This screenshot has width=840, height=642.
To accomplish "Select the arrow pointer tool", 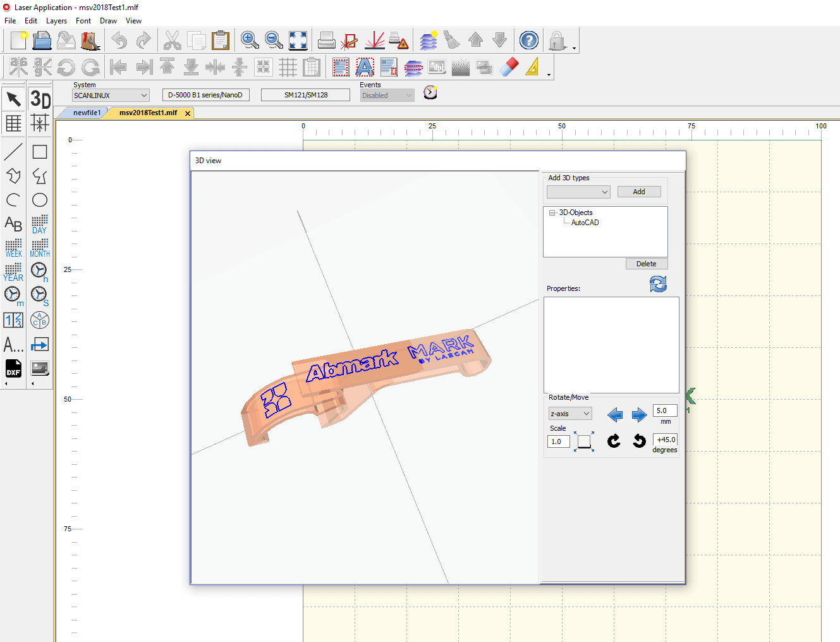I will [13, 99].
